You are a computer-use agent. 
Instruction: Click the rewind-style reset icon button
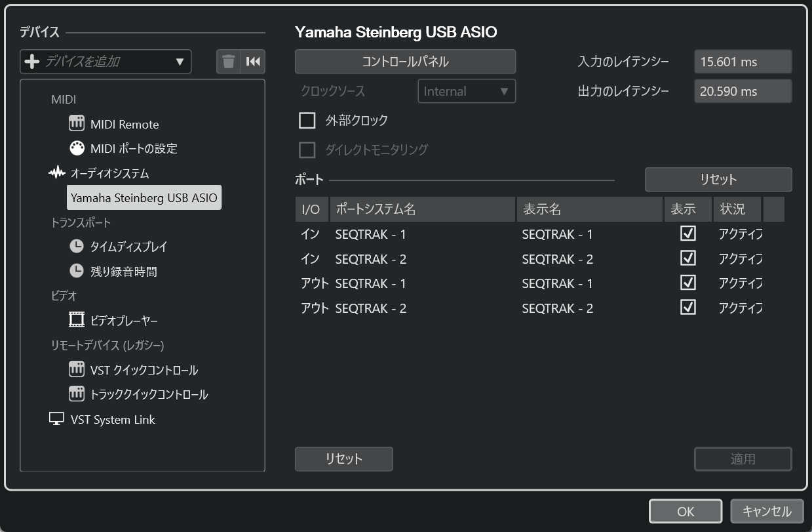pyautogui.click(x=253, y=62)
